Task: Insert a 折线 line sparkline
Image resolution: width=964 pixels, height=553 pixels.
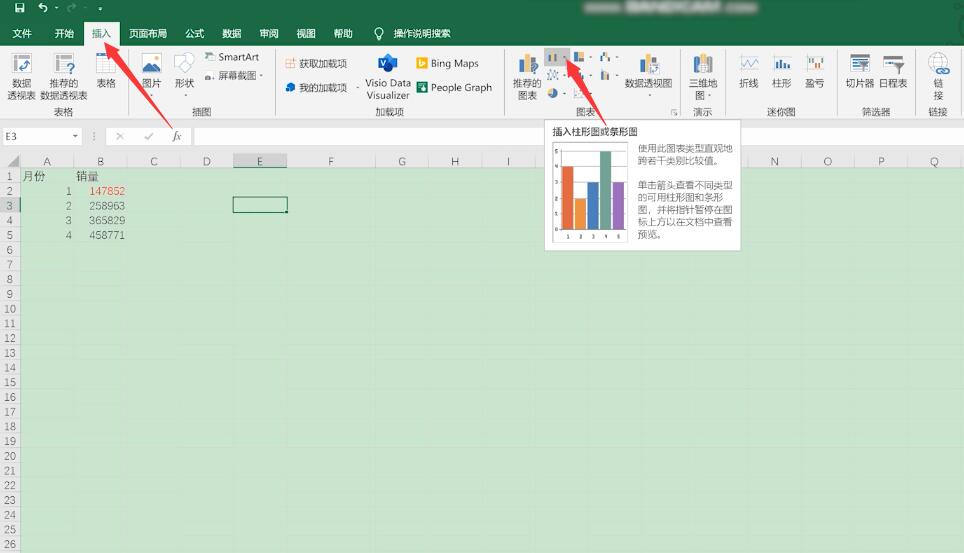Action: (x=748, y=71)
